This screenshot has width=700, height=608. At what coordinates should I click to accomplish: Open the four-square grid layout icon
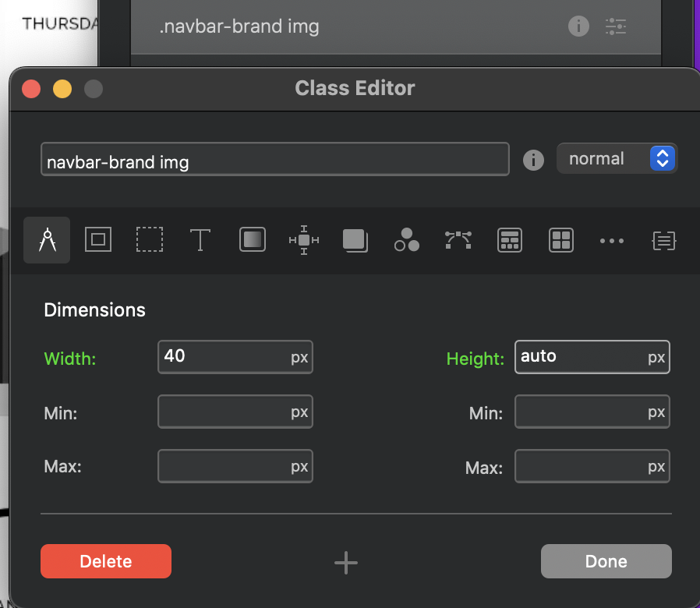(x=560, y=240)
